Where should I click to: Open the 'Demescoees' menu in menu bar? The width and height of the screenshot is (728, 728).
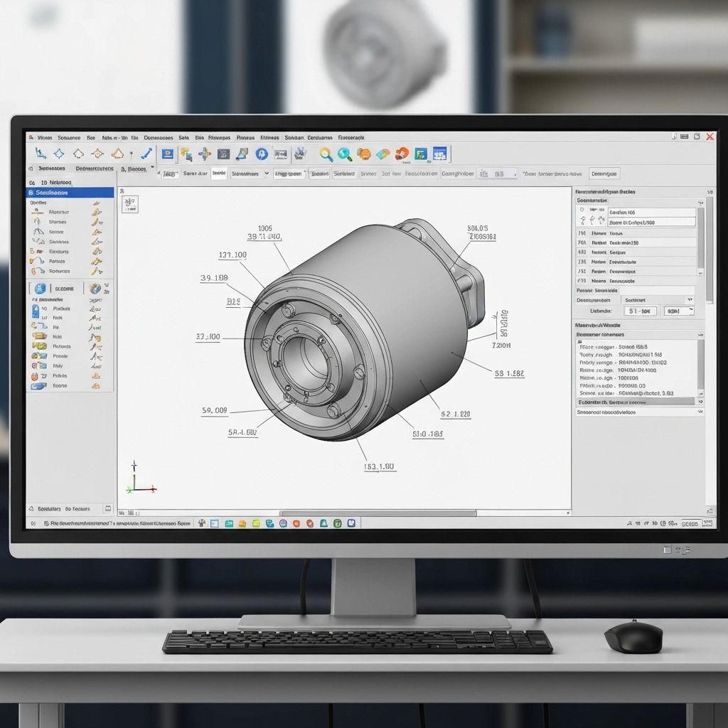click(x=158, y=137)
